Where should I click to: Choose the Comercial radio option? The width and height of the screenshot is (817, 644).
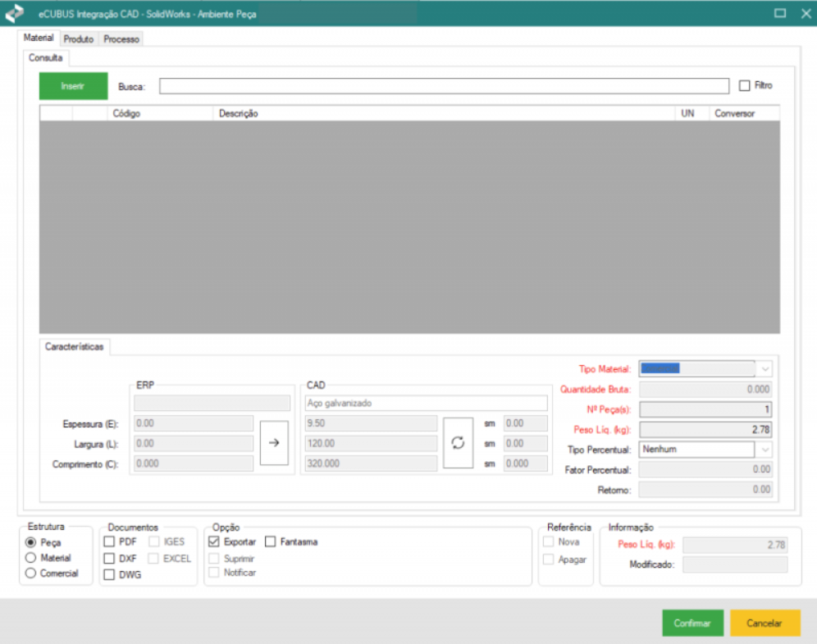coord(32,573)
